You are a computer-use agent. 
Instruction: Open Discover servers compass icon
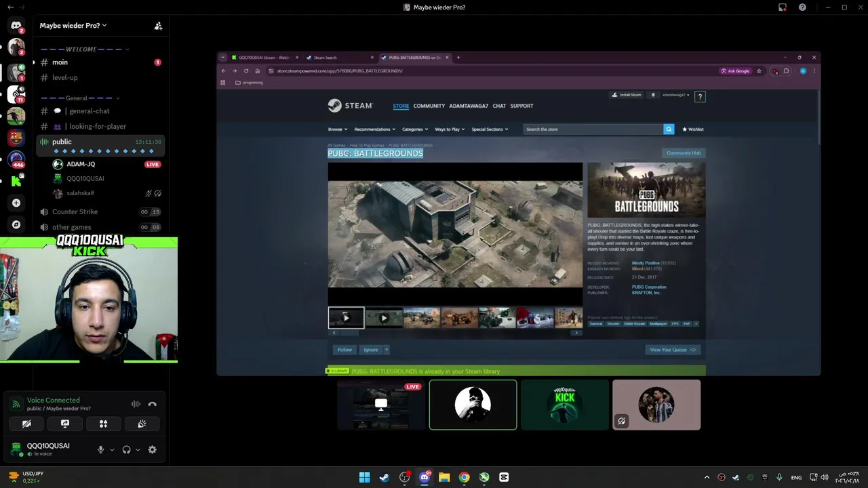click(x=16, y=224)
